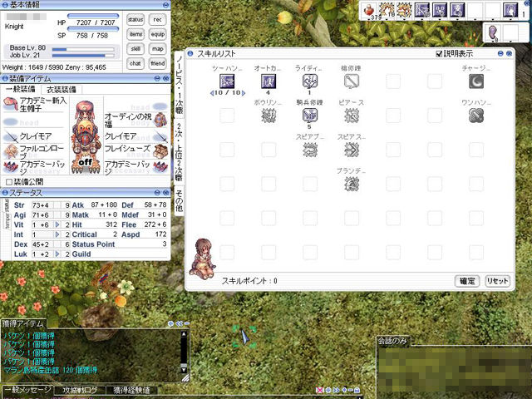Image resolution: width=532 pixels, height=399 pixels.
Task: Click the red potion hotkey slot
Action: pos(369,10)
